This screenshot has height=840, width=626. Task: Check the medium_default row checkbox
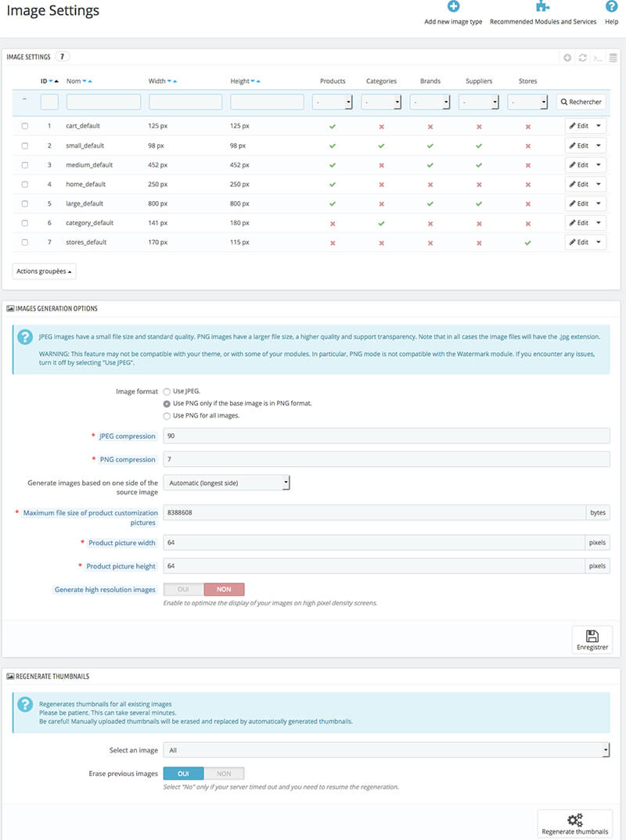pos(25,165)
